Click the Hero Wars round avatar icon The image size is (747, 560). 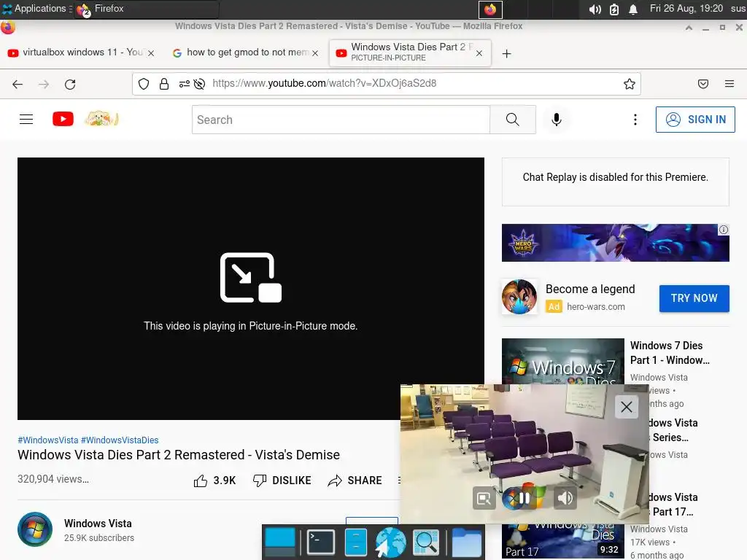coord(519,297)
